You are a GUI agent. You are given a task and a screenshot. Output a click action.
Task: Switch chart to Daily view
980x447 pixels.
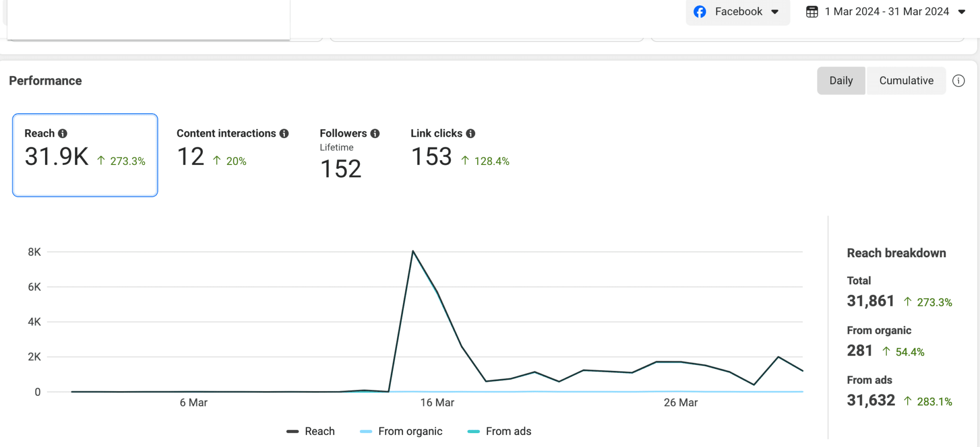(841, 81)
